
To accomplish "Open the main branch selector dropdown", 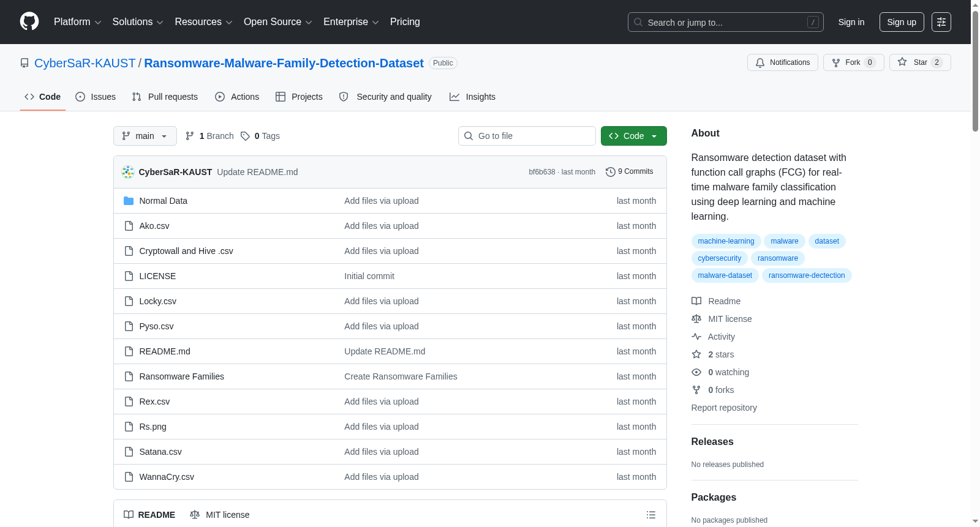I will tap(145, 136).
